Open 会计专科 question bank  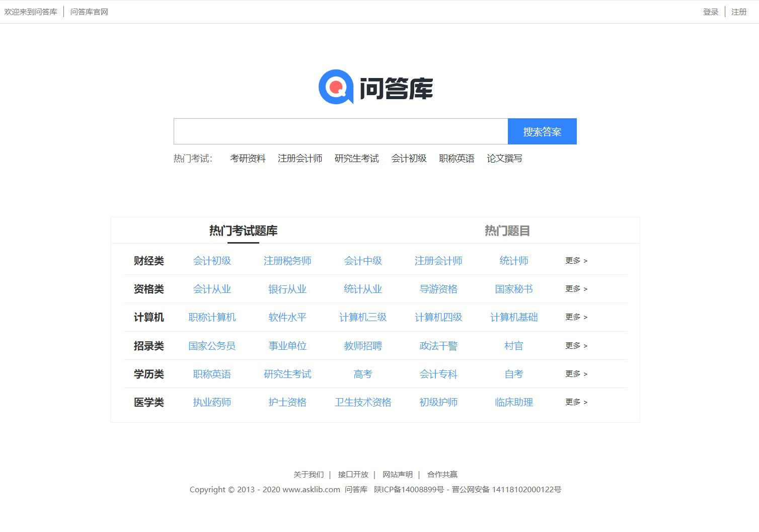(438, 374)
